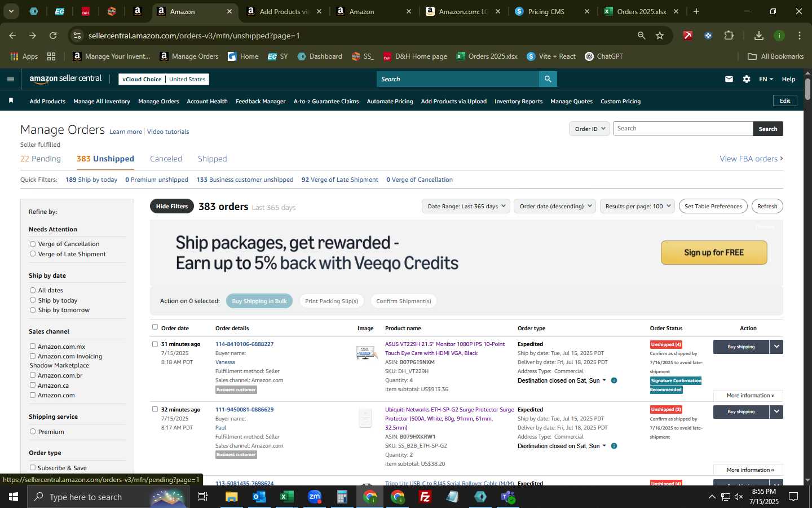
Task: Select order 114-8410106-6888227 checkbox
Action: pyautogui.click(x=155, y=344)
